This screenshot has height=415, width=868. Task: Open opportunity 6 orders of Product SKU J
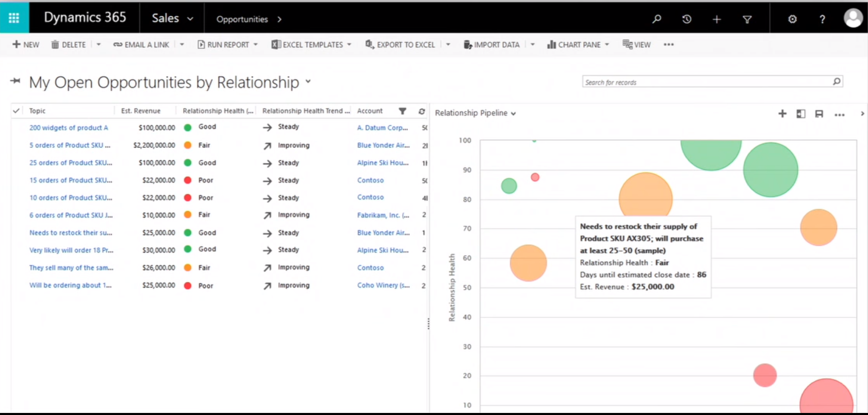pos(71,215)
